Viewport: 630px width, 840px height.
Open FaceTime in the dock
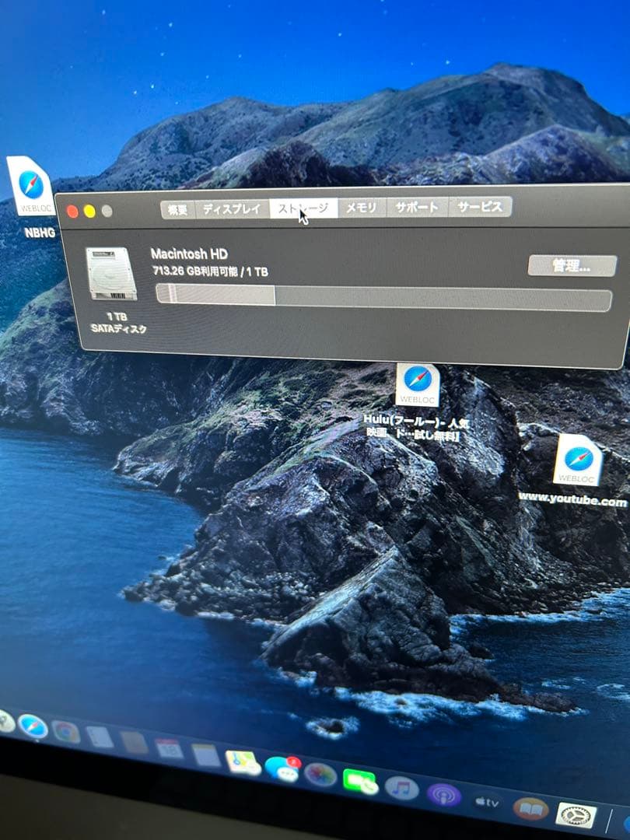point(360,780)
